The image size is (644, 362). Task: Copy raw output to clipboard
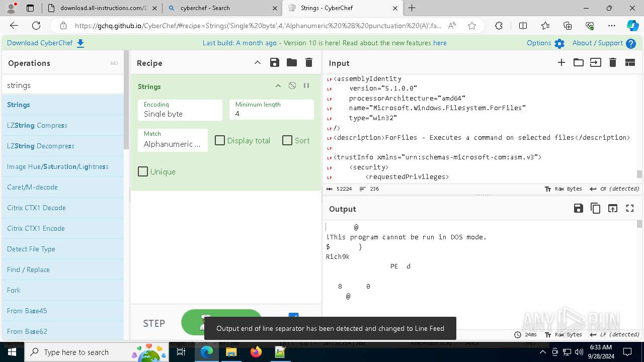[x=596, y=208]
